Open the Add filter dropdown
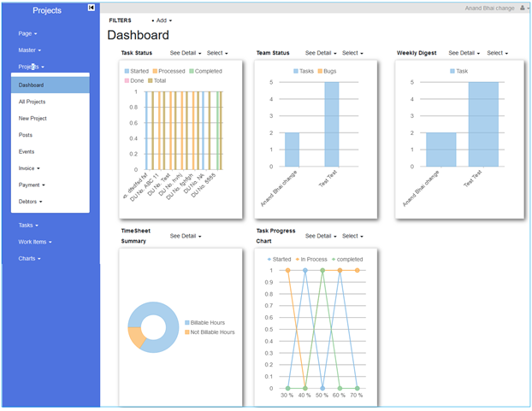 tap(163, 20)
